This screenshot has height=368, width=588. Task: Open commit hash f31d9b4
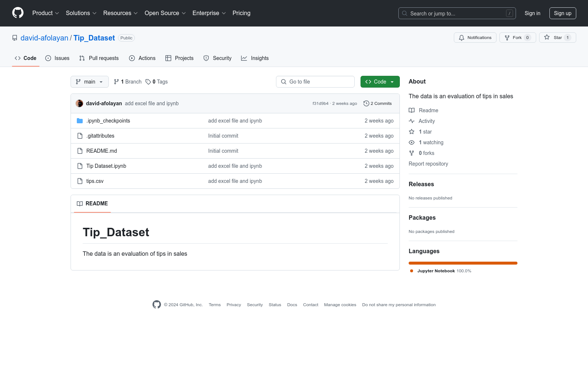pyautogui.click(x=320, y=103)
